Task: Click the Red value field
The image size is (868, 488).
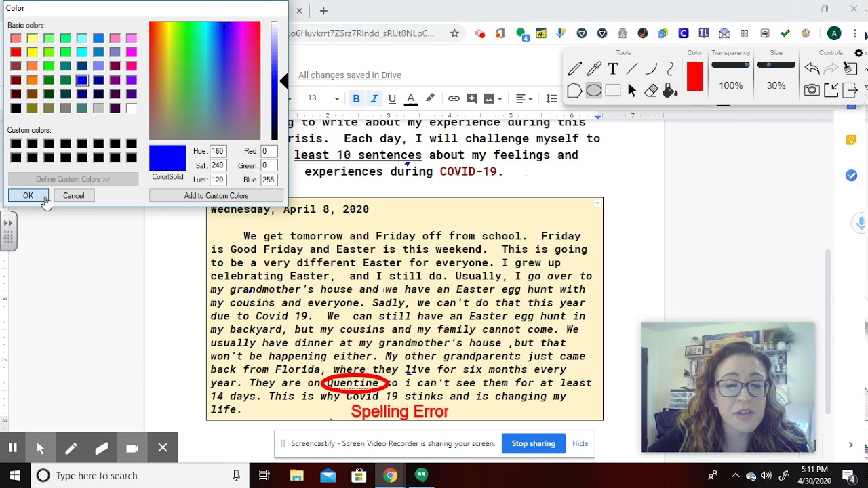Action: (269, 151)
